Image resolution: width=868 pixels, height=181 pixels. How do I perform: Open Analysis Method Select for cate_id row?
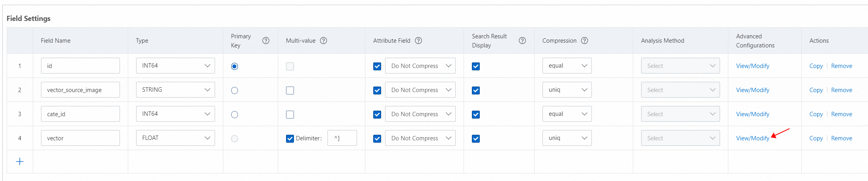coord(680,114)
